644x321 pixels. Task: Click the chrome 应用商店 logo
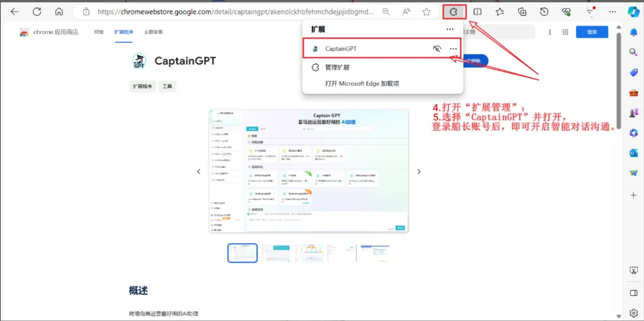tap(48, 32)
